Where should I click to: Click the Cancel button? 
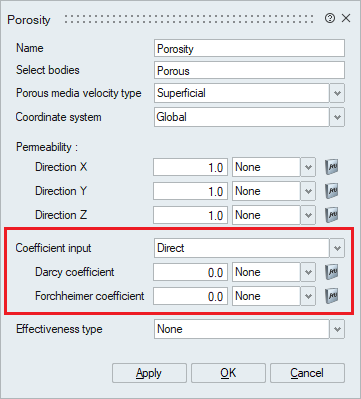click(307, 373)
